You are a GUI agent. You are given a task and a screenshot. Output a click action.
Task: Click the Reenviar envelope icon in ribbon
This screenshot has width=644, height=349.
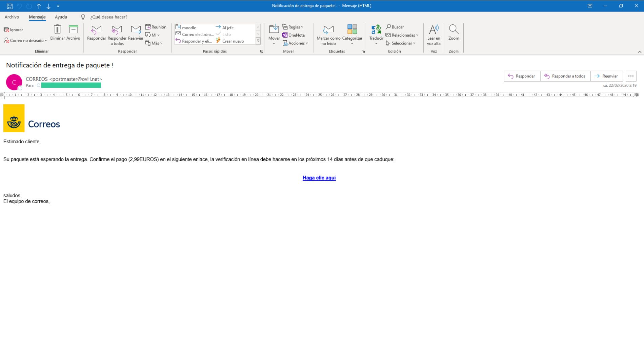click(x=136, y=30)
